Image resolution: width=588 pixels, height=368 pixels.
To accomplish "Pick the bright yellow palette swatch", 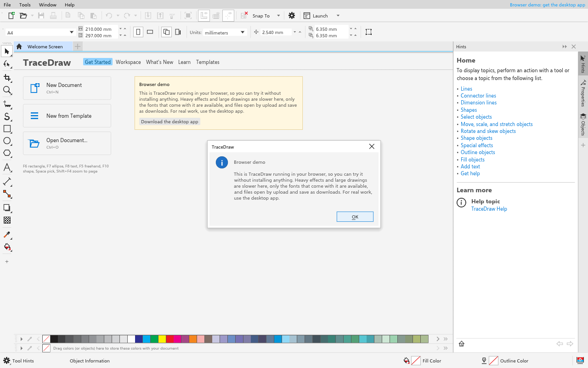I will pyautogui.click(x=162, y=339).
